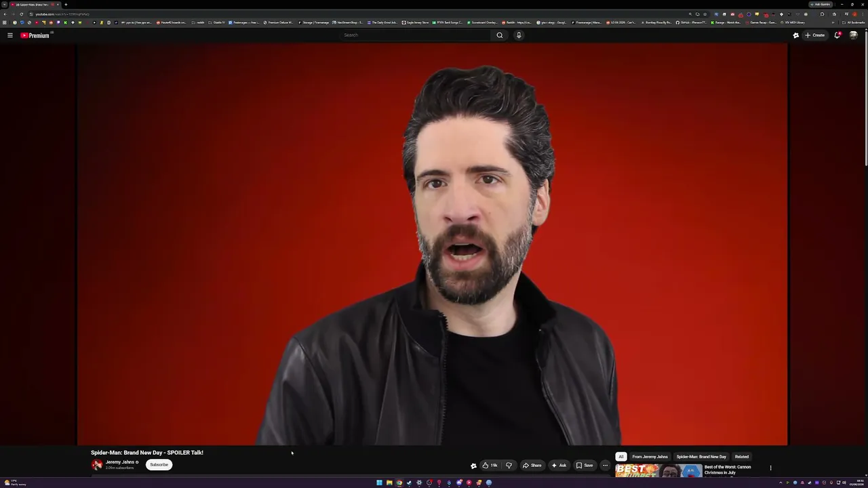Open Jeremy Jahns channel name link
The height and width of the screenshot is (488, 868).
(120, 462)
